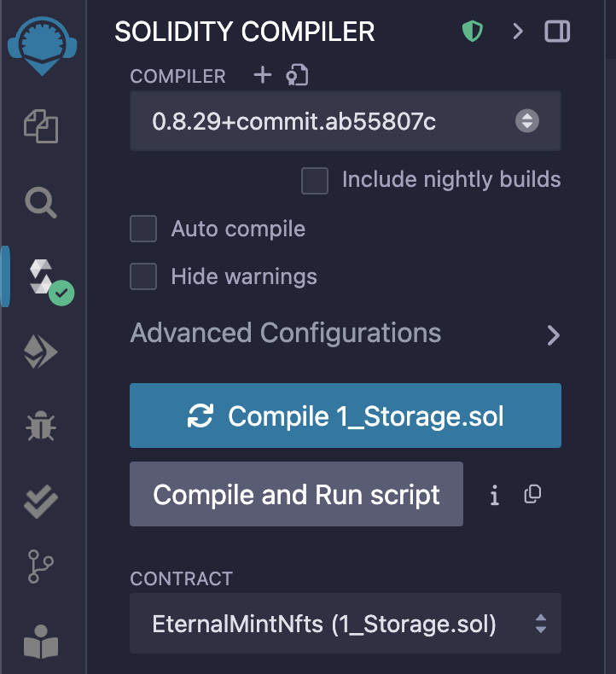Open Solidity unit testing double-check icon

(x=41, y=501)
